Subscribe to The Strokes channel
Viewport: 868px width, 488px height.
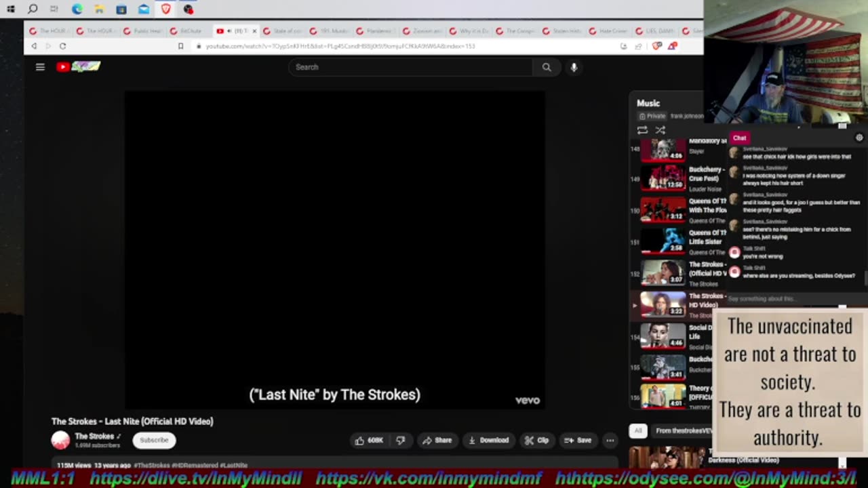coord(154,441)
